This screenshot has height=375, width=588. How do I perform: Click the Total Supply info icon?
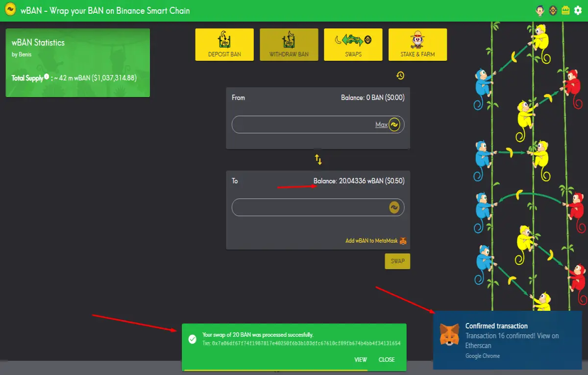(47, 76)
